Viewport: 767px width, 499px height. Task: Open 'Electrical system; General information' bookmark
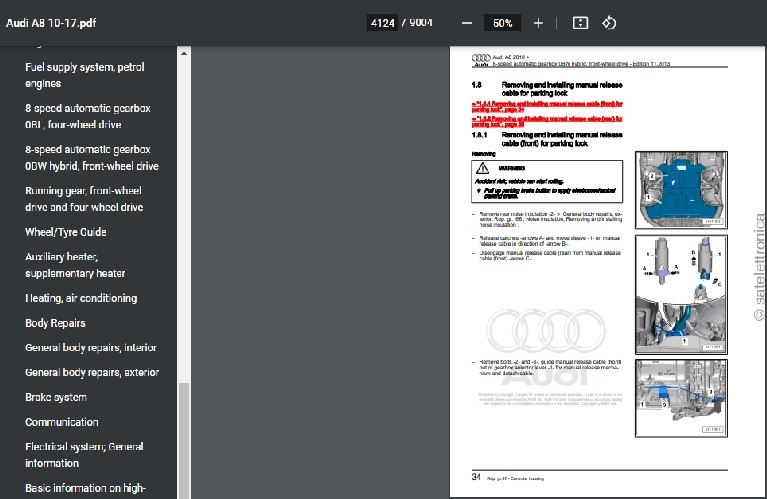pos(84,454)
